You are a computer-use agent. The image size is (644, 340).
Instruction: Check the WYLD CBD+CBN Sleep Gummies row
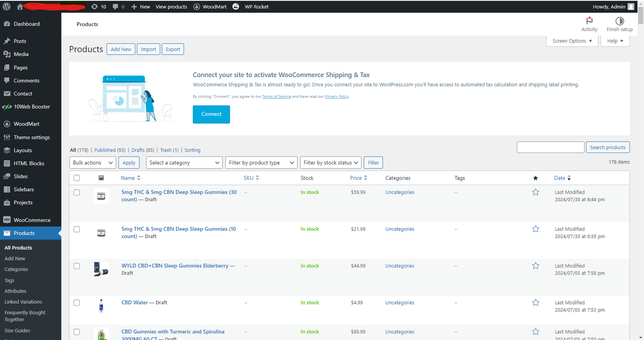point(76,266)
